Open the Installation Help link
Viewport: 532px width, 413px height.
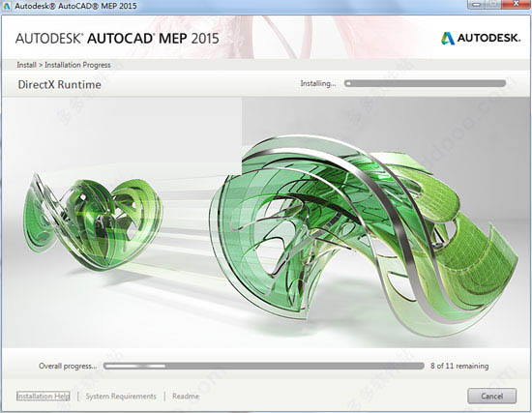(44, 396)
